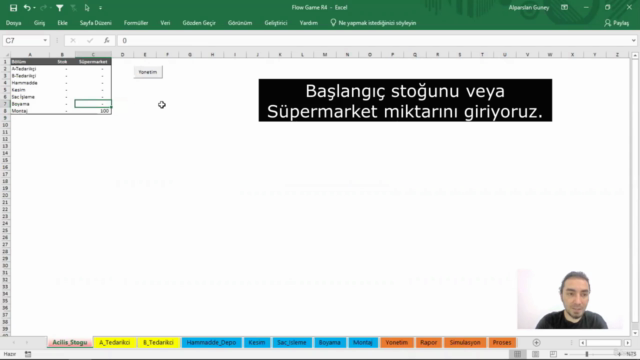Switch to the A_Tedarikci sheet tab

point(115,342)
